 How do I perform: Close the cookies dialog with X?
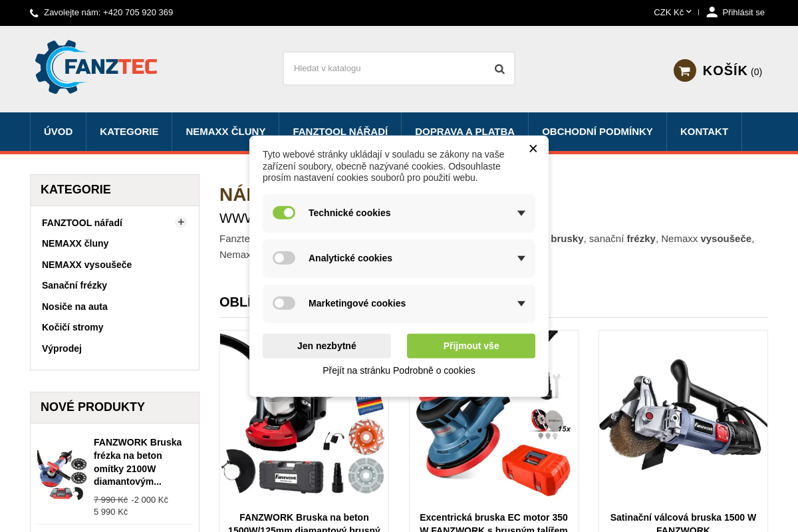533,148
